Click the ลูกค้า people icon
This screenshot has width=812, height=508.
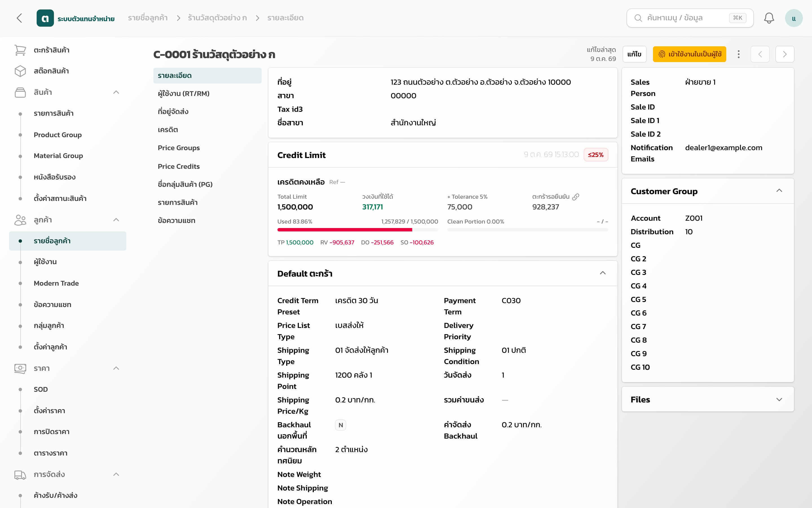(x=20, y=220)
